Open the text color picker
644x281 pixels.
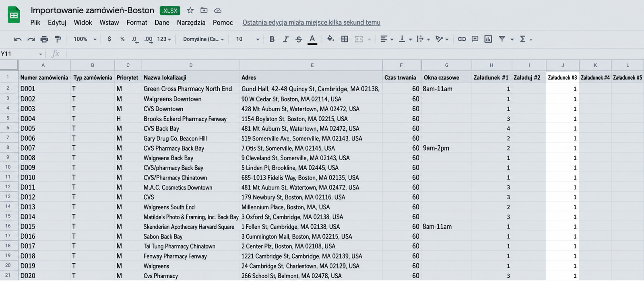tap(312, 39)
